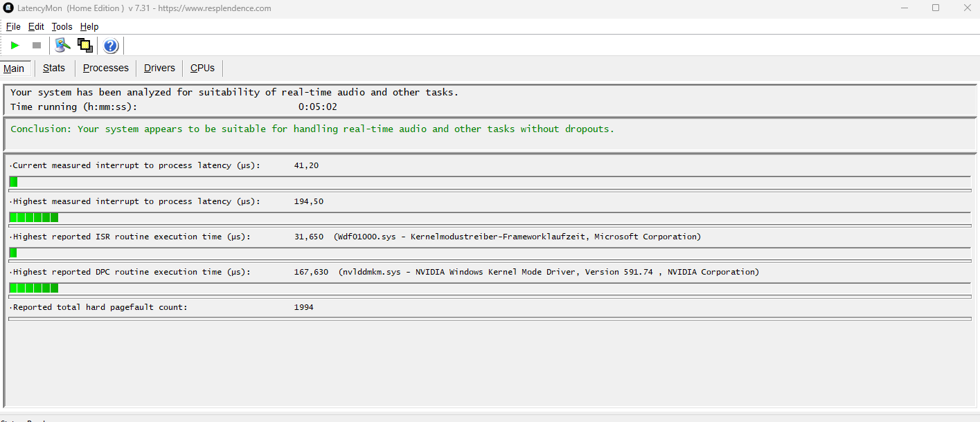980x422 pixels.
Task: Click the pagefault count value 1994
Action: tap(303, 307)
